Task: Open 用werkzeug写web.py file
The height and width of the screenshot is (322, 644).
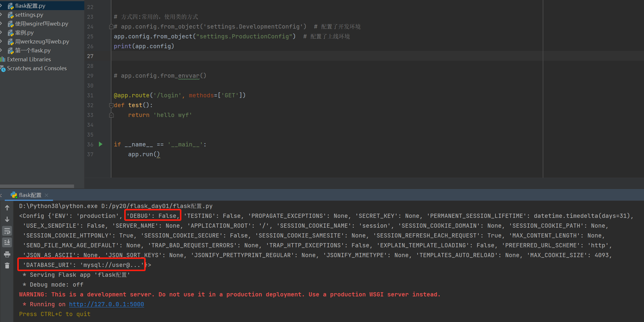Action: 42,42
